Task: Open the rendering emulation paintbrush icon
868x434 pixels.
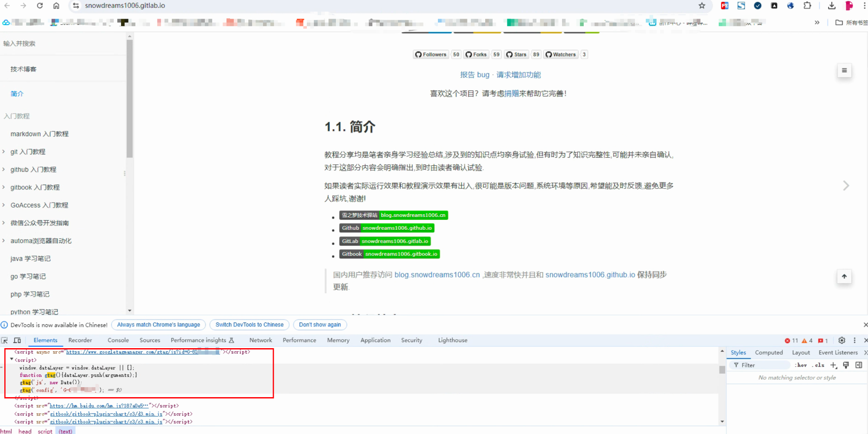Action: coord(846,365)
